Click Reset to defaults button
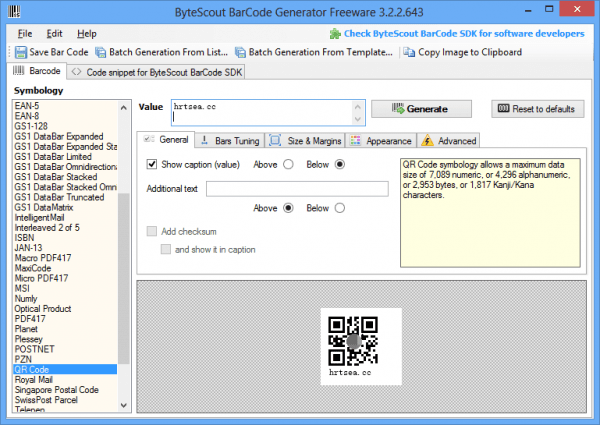Viewport: 600px width, 425px height. (538, 109)
